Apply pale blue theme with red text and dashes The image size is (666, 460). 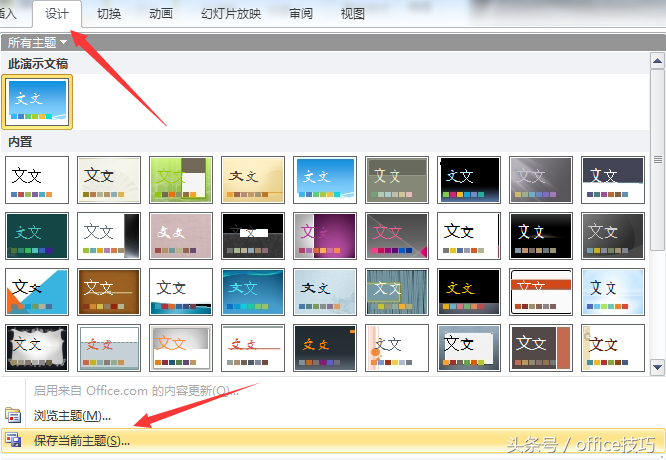pyautogui.click(x=109, y=348)
